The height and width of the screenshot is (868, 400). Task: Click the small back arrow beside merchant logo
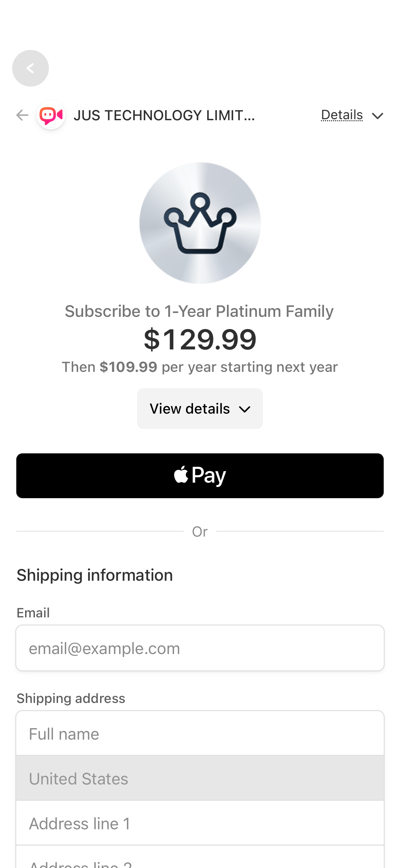22,115
